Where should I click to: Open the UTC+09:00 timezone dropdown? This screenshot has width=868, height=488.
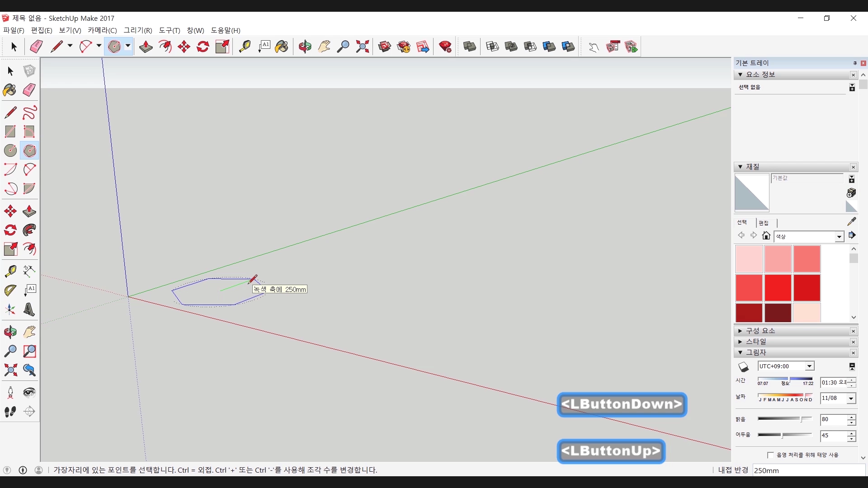tap(810, 366)
